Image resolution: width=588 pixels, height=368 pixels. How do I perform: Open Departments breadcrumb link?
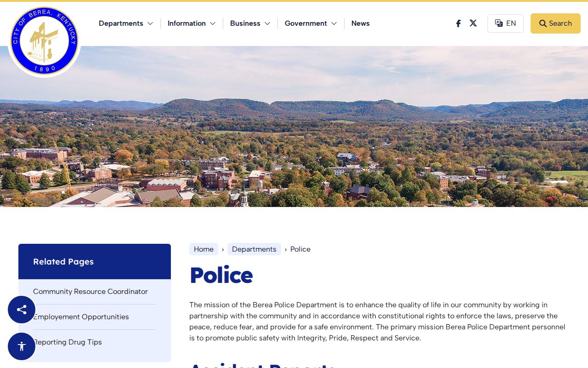pyautogui.click(x=254, y=249)
